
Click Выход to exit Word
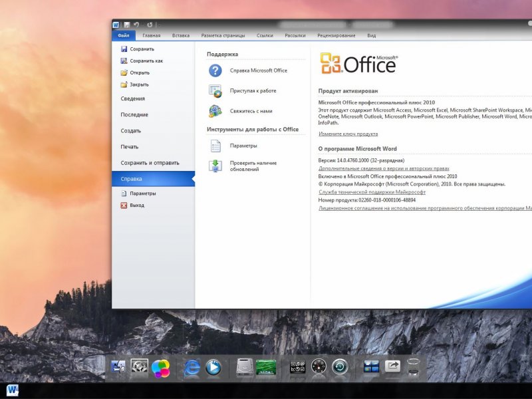tap(132, 205)
